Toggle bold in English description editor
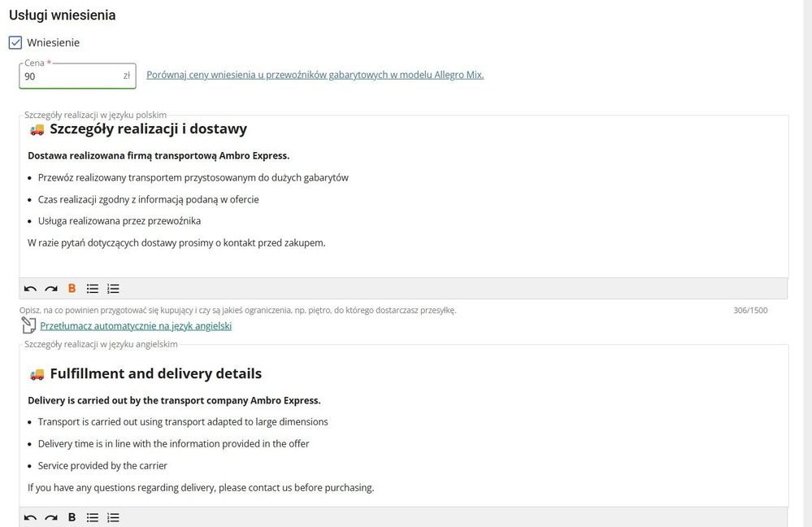 click(x=72, y=518)
